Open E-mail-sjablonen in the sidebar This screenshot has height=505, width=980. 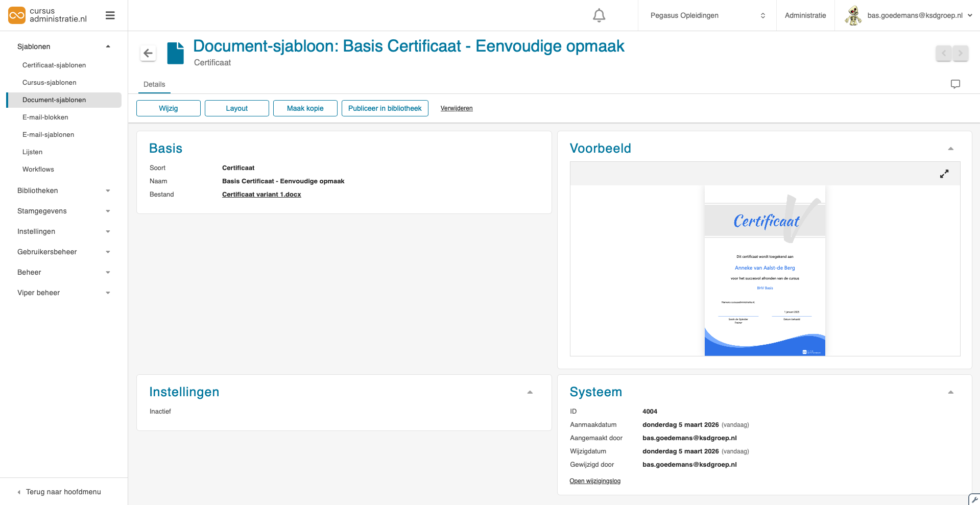click(49, 135)
